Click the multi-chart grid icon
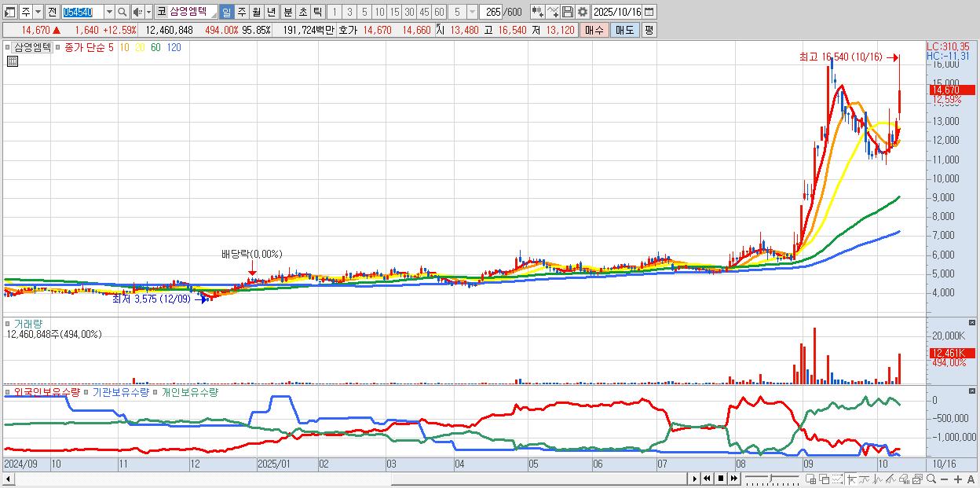 pyautogui.click(x=810, y=479)
